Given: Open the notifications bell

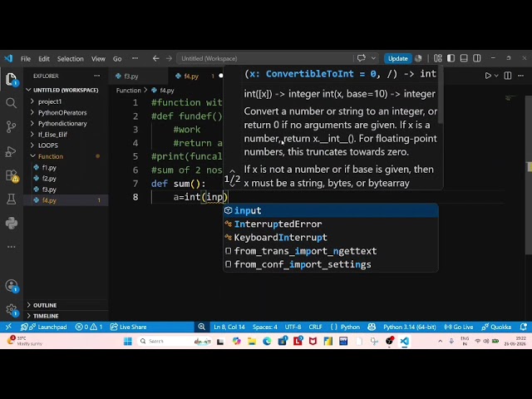Looking at the screenshot, I should click(523, 327).
